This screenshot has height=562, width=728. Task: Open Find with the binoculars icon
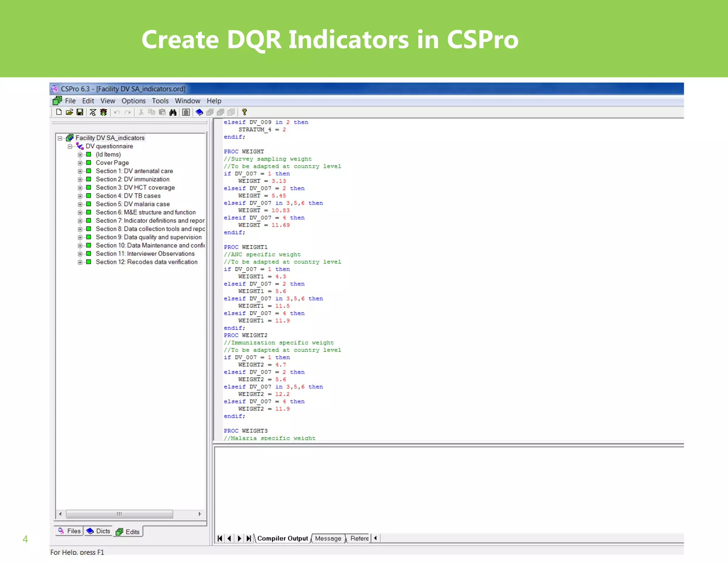pyautogui.click(x=173, y=112)
